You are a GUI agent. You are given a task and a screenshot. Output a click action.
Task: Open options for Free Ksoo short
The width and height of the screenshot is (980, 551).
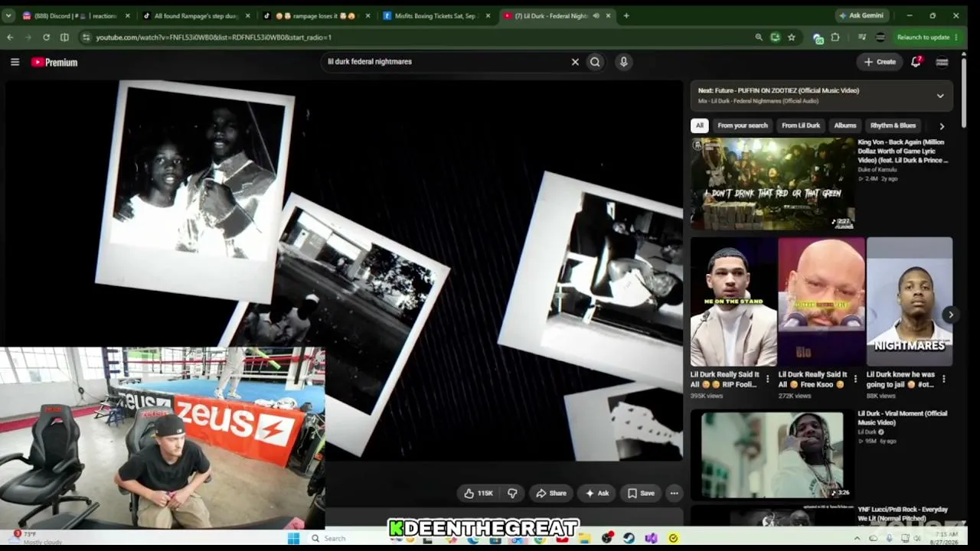[855, 379]
